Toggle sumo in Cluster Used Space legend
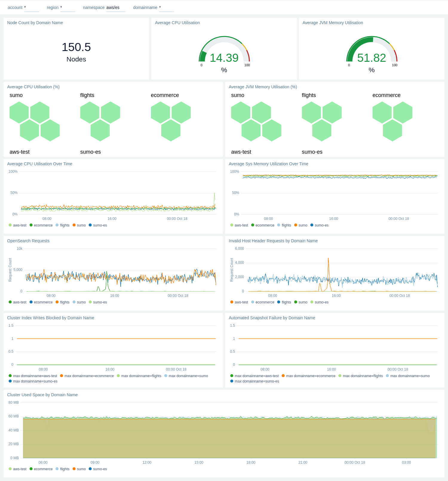Viewport: 448px width, 481px height. coord(79,469)
